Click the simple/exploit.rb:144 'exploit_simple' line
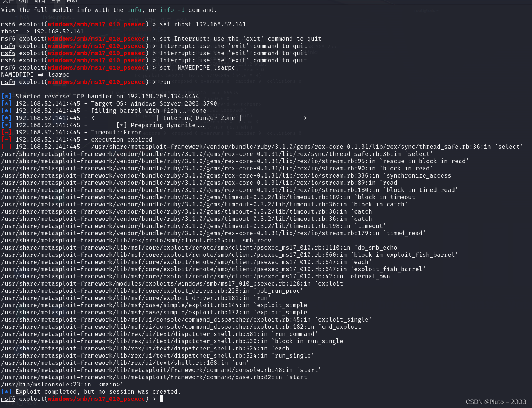Viewport: 532px width, 408px height. coord(156,305)
